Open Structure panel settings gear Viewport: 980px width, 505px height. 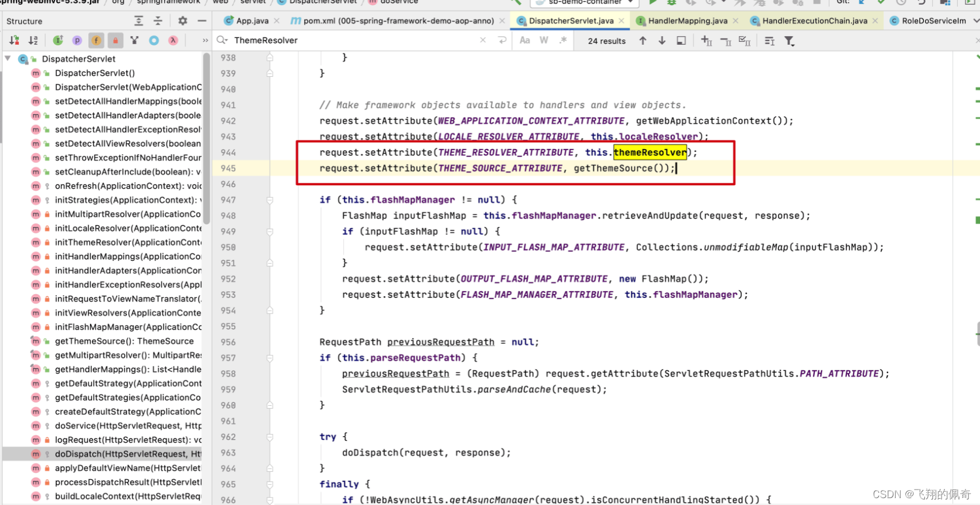182,21
